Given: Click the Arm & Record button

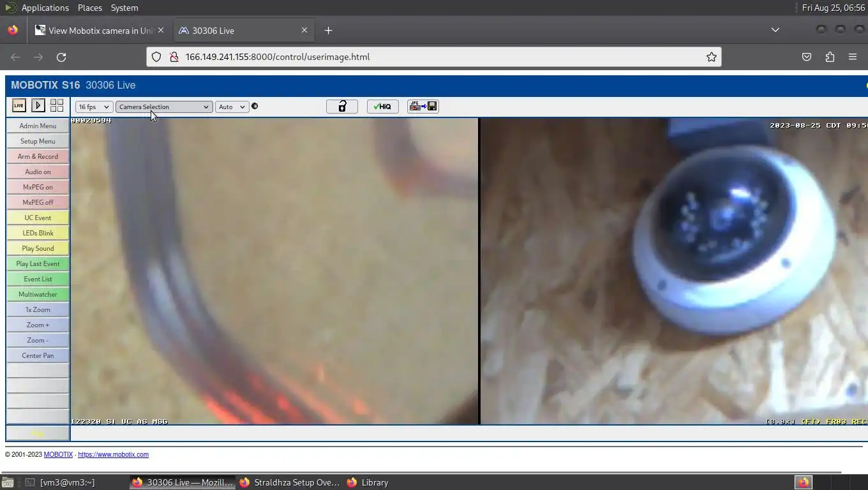Looking at the screenshot, I should (38, 156).
